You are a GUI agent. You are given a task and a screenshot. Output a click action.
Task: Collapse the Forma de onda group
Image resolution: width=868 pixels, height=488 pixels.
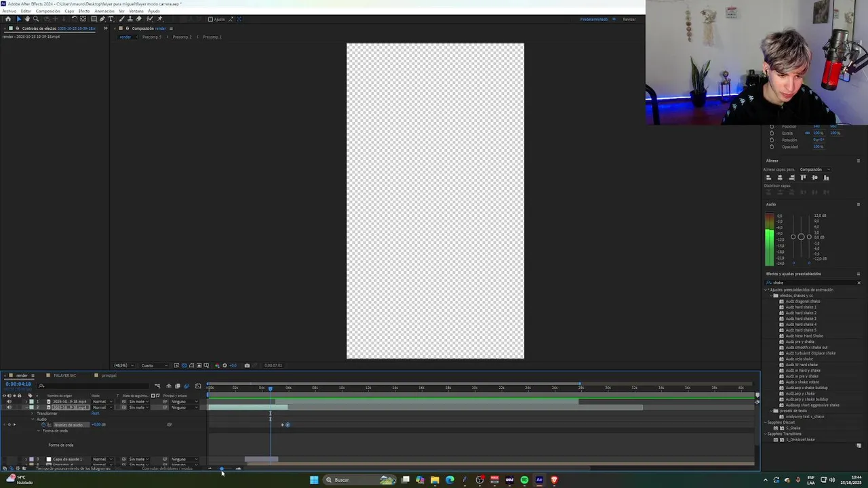(x=38, y=430)
